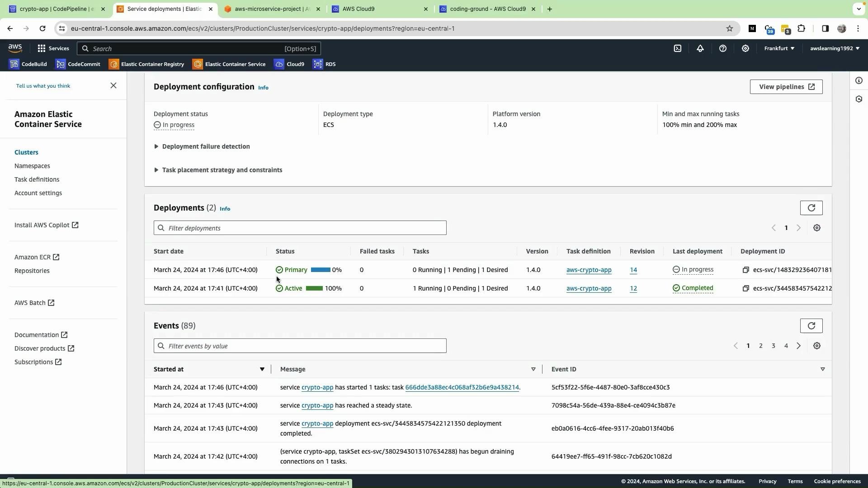Reload the browser page

[42, 28]
